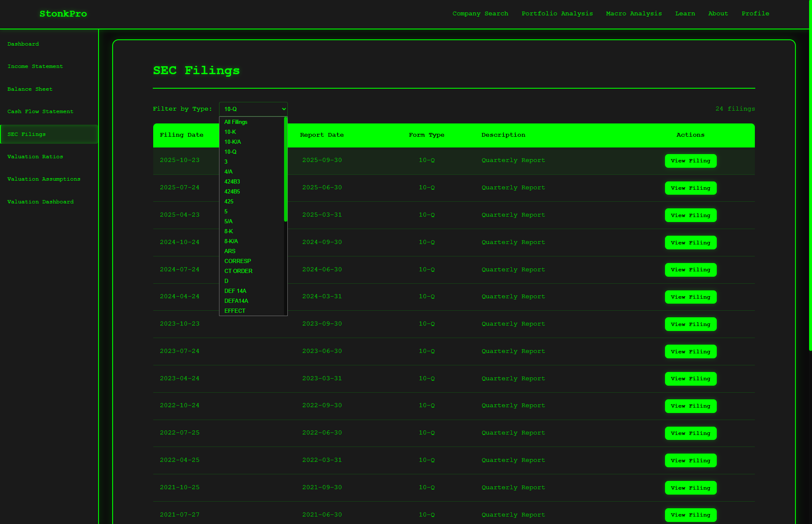Switch to Income Statement sidebar item
The width and height of the screenshot is (812, 524).
35,66
